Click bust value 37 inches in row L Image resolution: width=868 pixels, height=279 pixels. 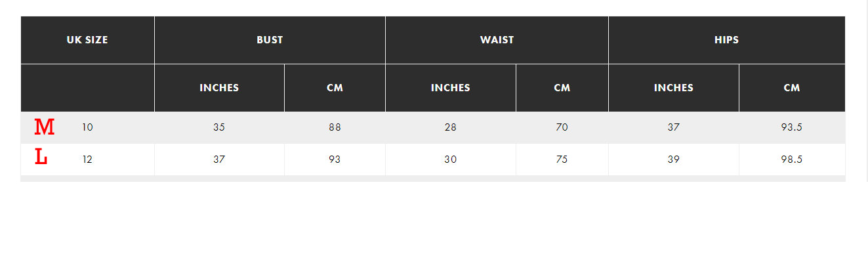click(x=219, y=160)
